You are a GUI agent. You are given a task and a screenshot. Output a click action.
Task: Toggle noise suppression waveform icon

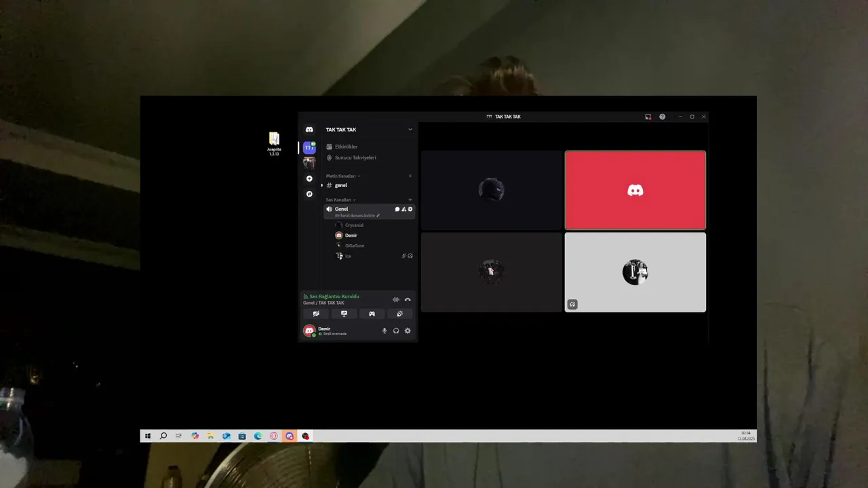tap(396, 300)
